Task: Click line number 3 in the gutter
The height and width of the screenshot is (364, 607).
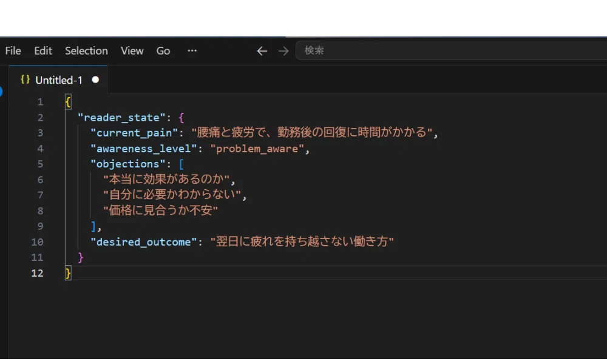Action: 40,133
